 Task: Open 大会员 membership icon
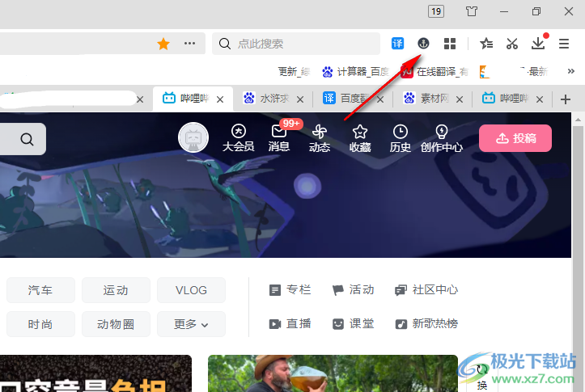coord(239,138)
